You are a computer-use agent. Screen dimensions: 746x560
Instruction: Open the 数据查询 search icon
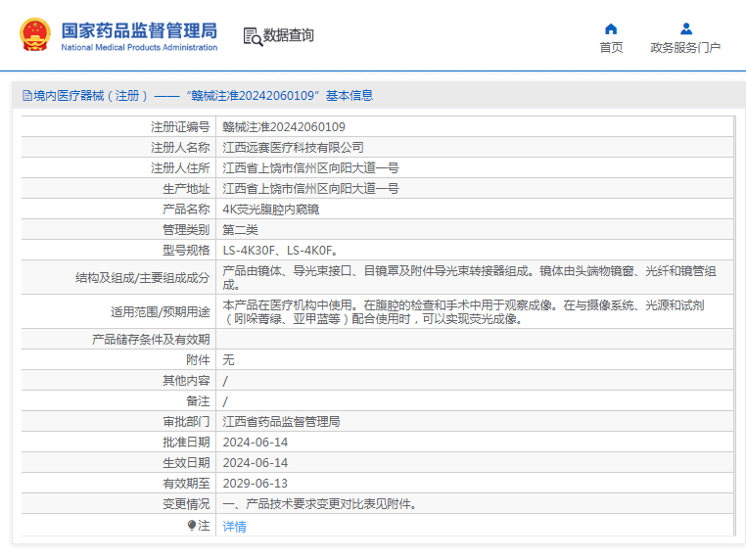click(x=253, y=36)
